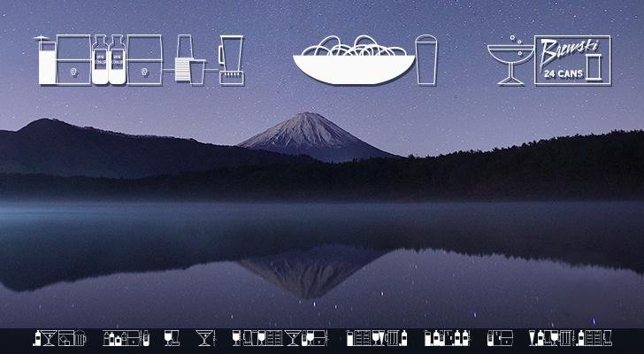The width and height of the screenshot is (644, 354).
Task: Select the stacked plastic cups icon
Action: click(x=186, y=62)
